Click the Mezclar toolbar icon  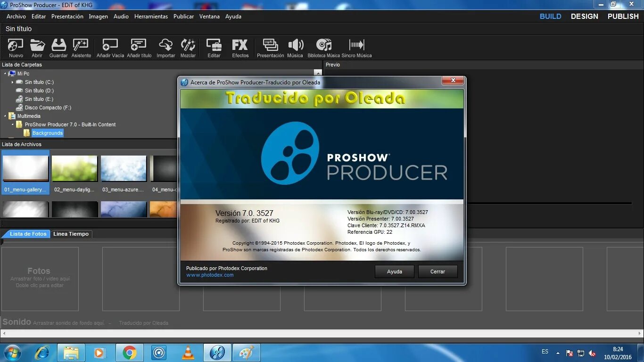188,48
